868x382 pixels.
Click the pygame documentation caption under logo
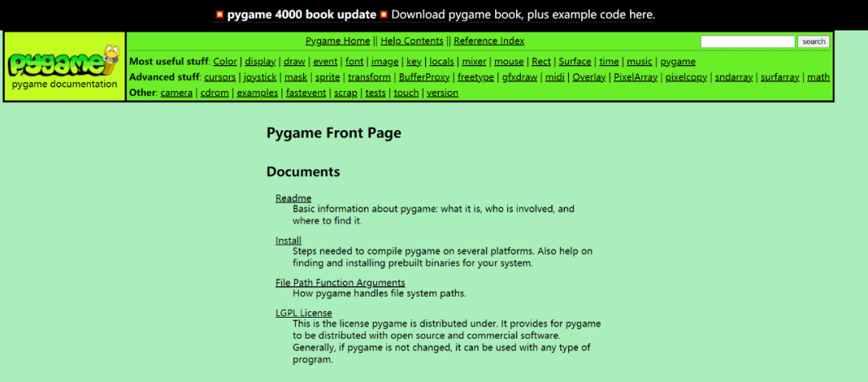click(x=64, y=84)
